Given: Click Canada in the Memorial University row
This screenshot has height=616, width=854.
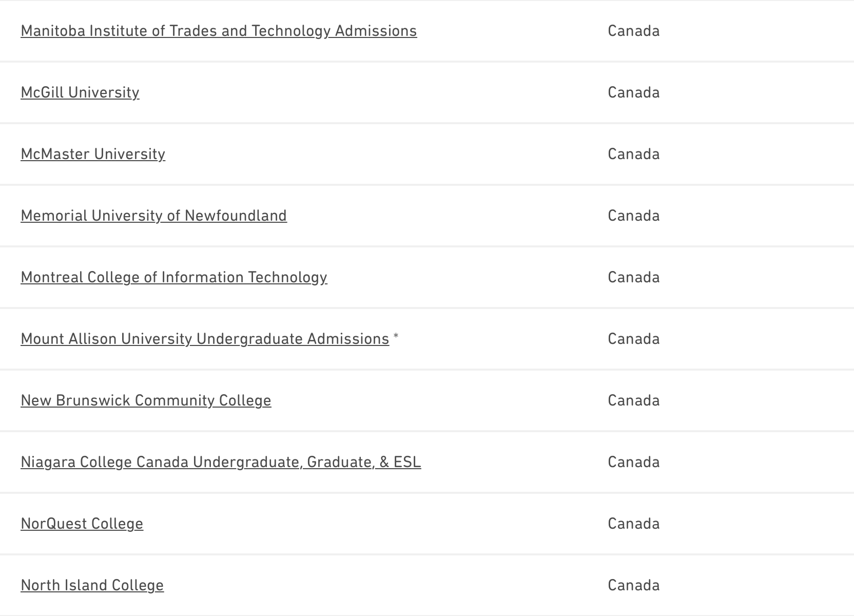Looking at the screenshot, I should [633, 216].
